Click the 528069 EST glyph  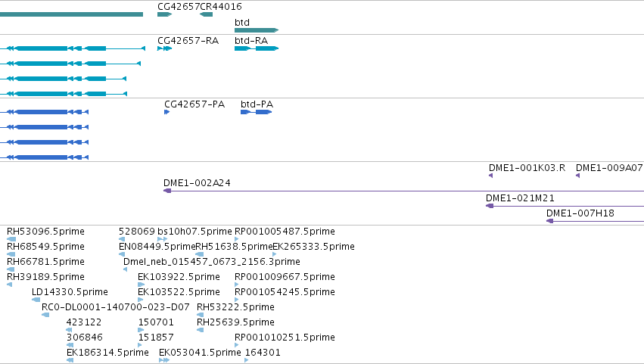click(122, 239)
